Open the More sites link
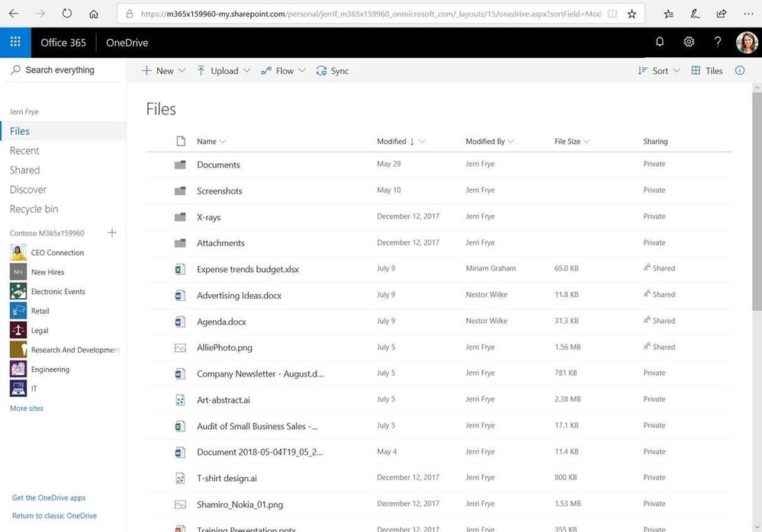This screenshot has width=762, height=532. point(26,408)
